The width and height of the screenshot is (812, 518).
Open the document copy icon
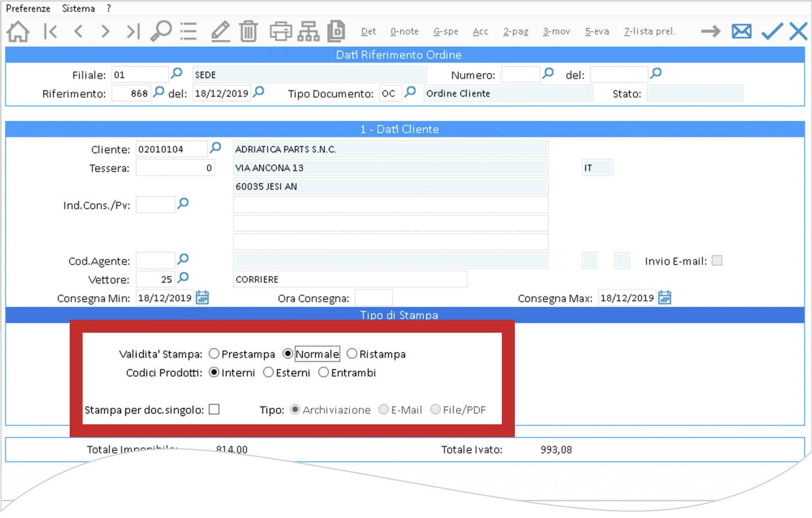click(336, 32)
